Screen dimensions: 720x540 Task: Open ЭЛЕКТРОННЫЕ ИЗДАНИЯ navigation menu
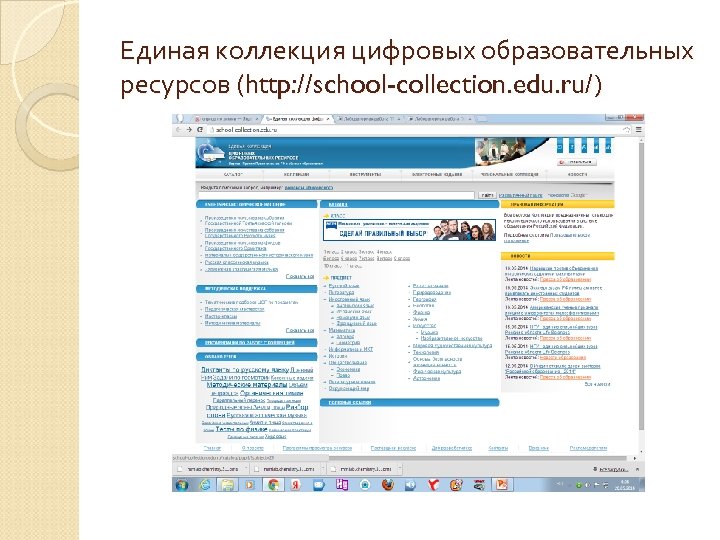[x=437, y=174]
